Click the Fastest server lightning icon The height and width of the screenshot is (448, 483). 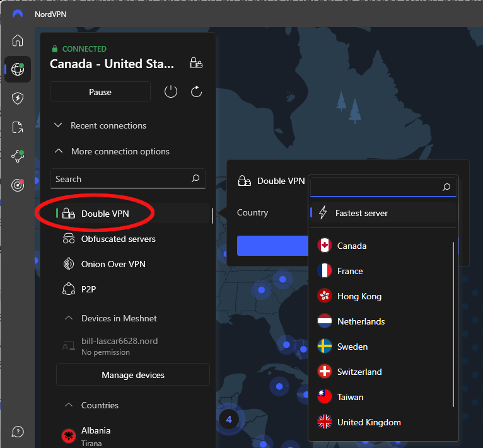323,213
